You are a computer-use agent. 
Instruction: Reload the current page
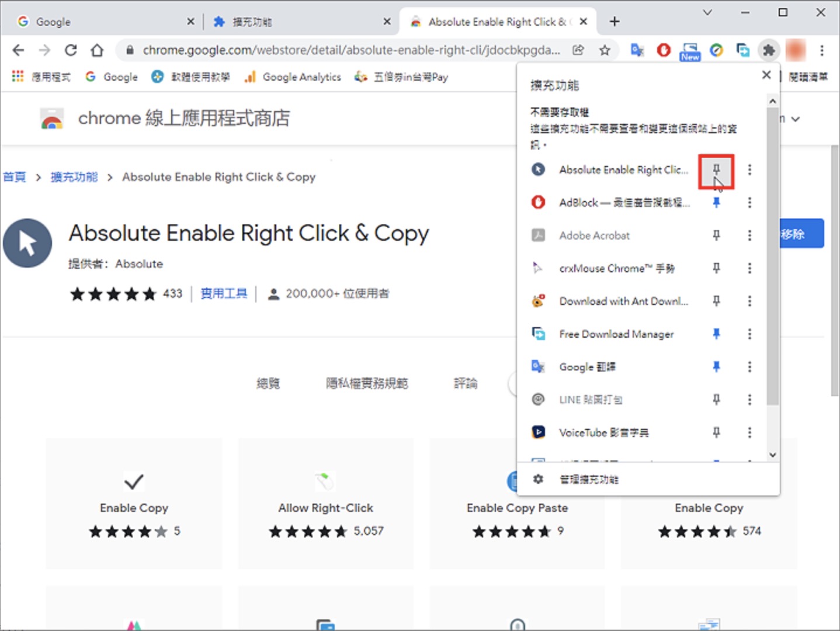coord(71,50)
